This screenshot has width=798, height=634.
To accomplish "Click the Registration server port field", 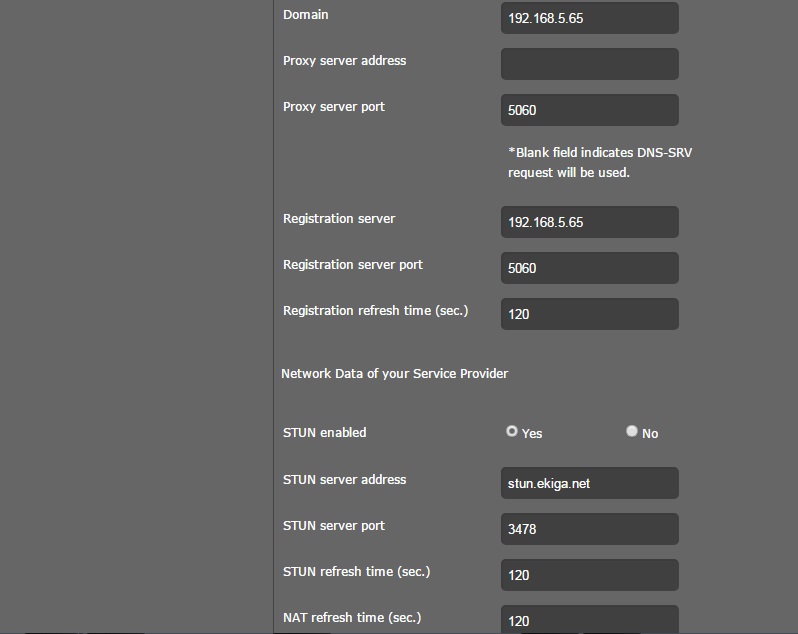I will [589, 268].
